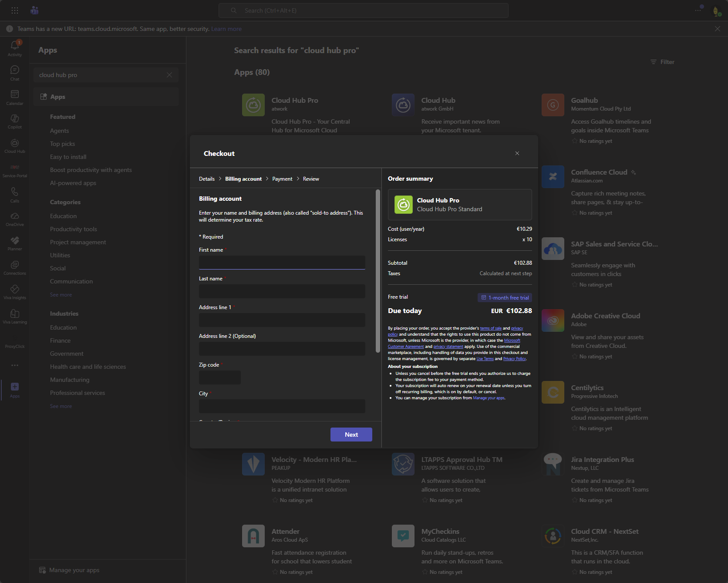Image resolution: width=728 pixels, height=583 pixels.
Task: Close the Checkout dialog
Action: coord(517,153)
